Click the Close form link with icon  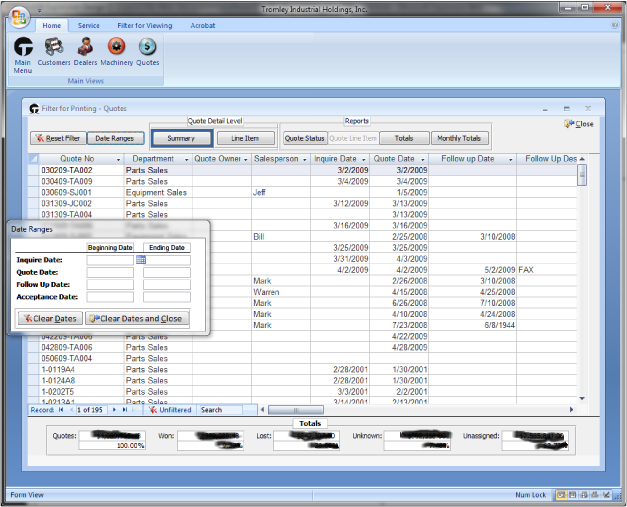pyautogui.click(x=579, y=124)
